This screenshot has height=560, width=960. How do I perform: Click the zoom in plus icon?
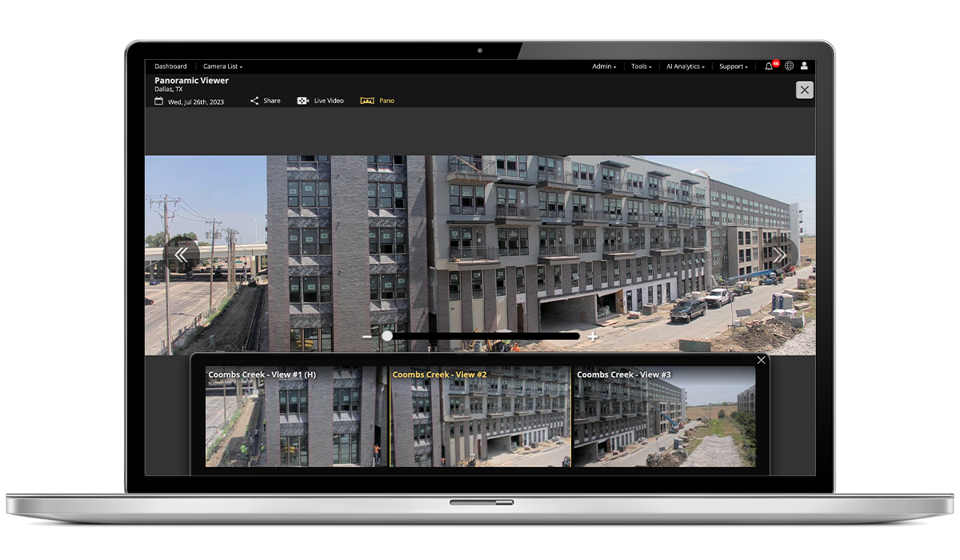[x=593, y=337]
